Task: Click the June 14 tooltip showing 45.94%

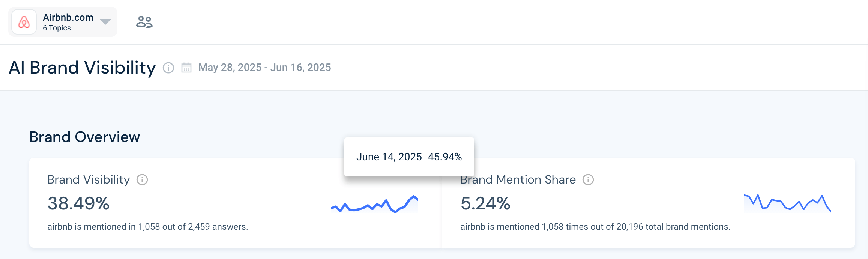Action: [409, 157]
